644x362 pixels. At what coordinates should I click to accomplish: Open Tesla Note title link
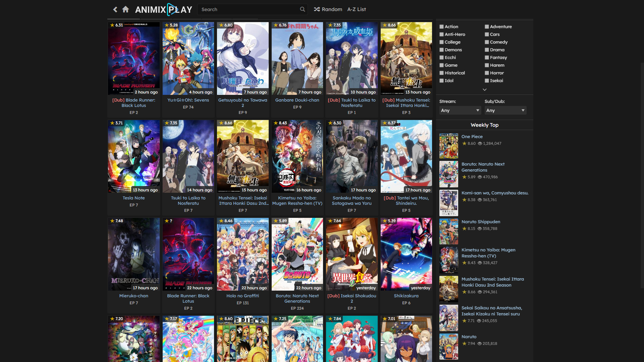point(133,198)
